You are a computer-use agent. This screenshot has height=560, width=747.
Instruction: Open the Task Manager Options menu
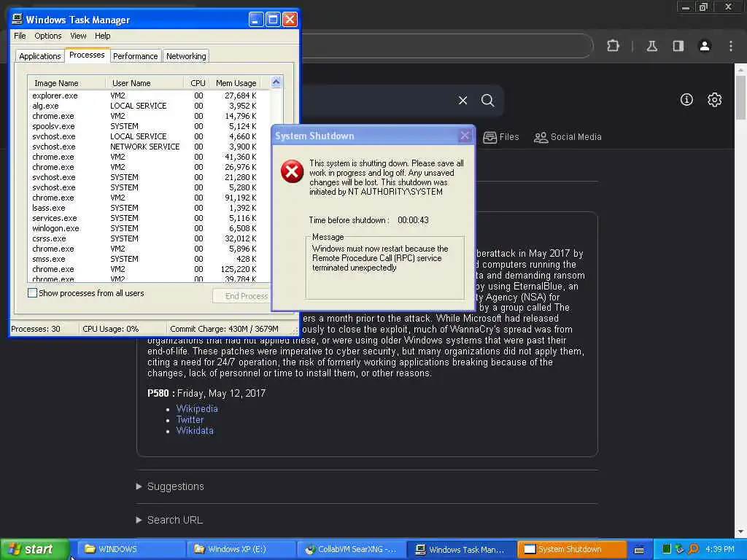pyautogui.click(x=47, y=36)
